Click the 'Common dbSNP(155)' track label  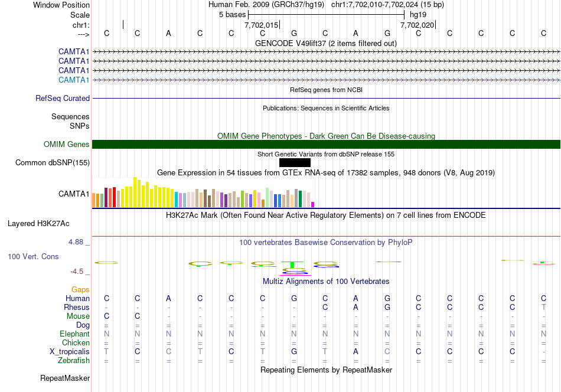coord(52,163)
